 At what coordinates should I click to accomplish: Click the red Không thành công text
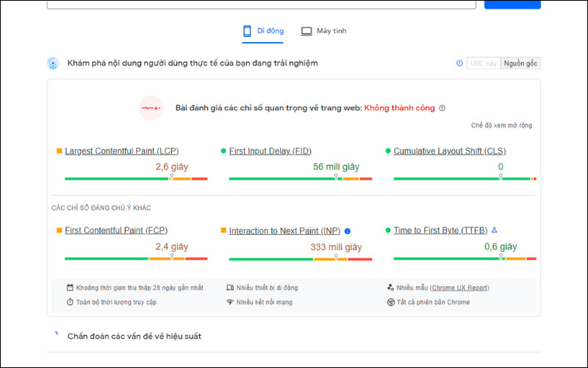coord(399,108)
